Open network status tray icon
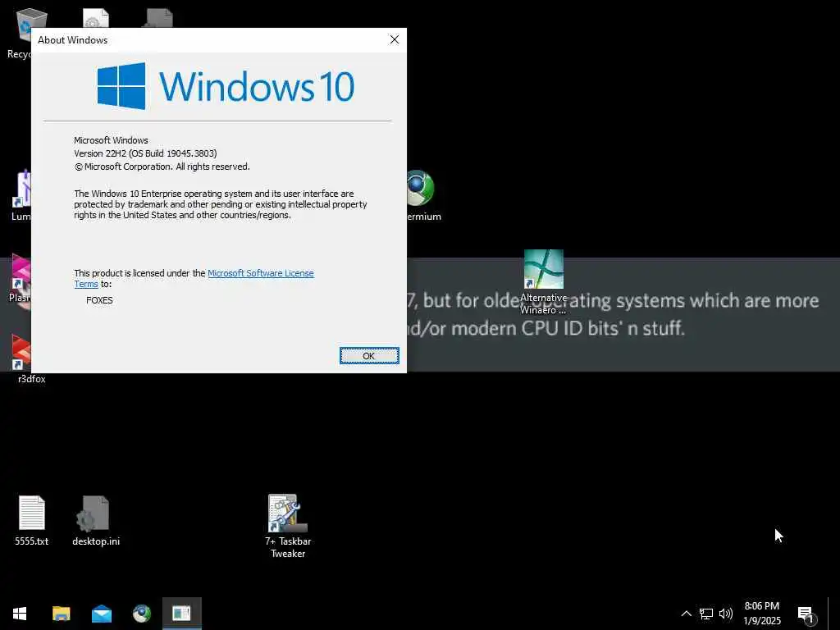 click(x=706, y=614)
